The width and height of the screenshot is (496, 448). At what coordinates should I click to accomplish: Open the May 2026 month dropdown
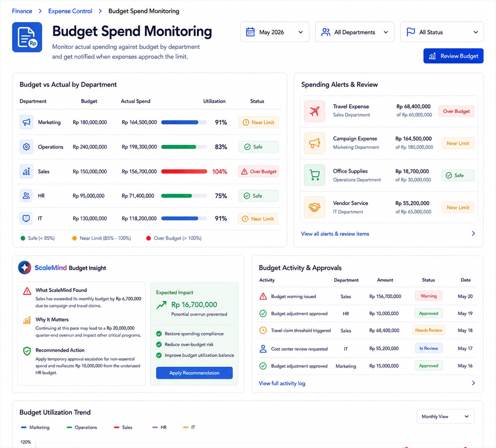tap(274, 32)
